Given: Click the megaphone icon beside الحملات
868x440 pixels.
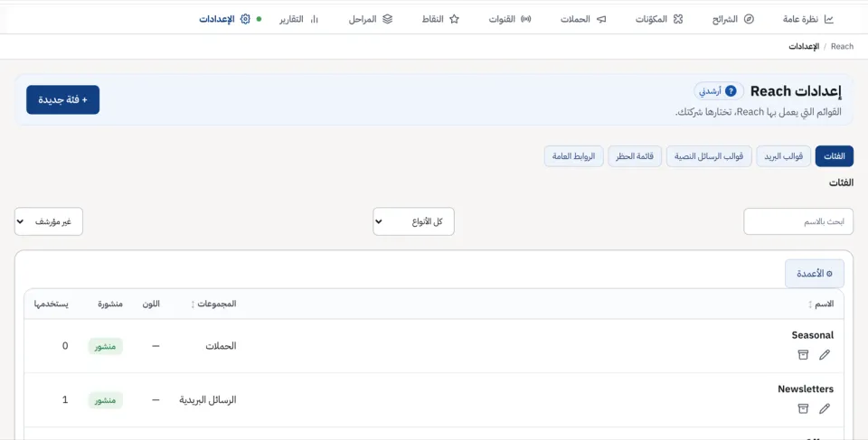Looking at the screenshot, I should [601, 19].
